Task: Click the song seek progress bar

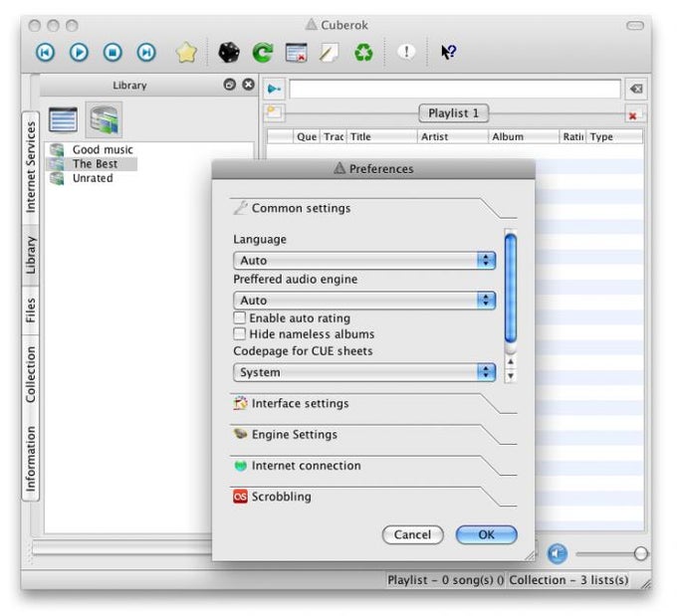Action: pos(121,547)
